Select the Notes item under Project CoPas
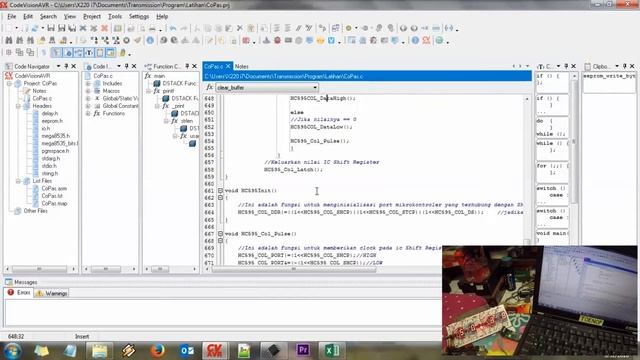 [39, 91]
